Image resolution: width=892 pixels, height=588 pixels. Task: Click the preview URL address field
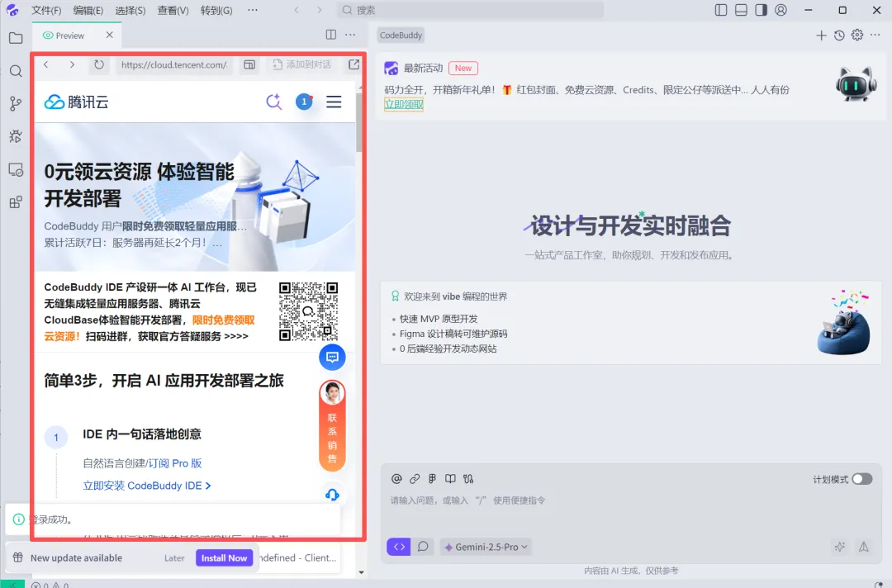pos(174,64)
